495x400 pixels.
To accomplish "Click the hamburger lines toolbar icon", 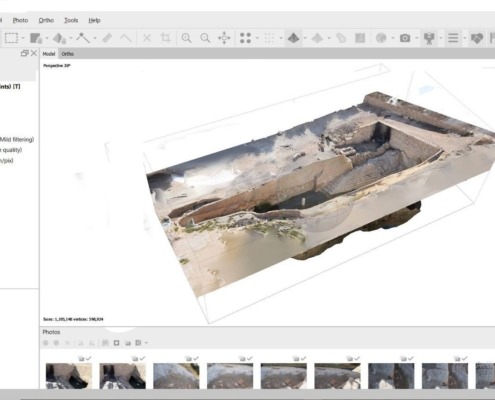I will 453,38.
